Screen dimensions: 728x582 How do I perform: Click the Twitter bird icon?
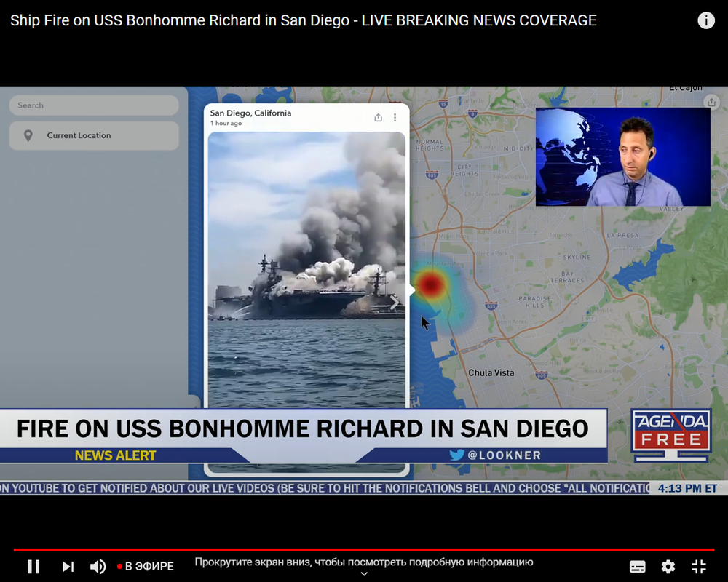(x=457, y=455)
